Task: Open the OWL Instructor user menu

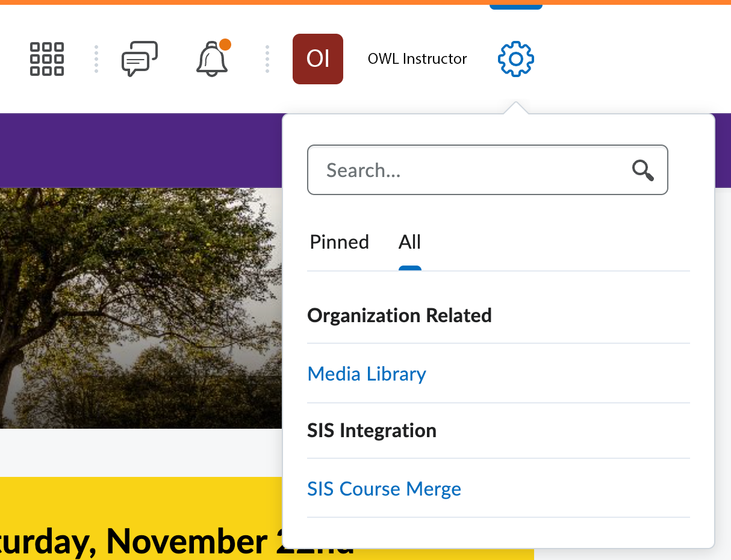Action: (417, 58)
